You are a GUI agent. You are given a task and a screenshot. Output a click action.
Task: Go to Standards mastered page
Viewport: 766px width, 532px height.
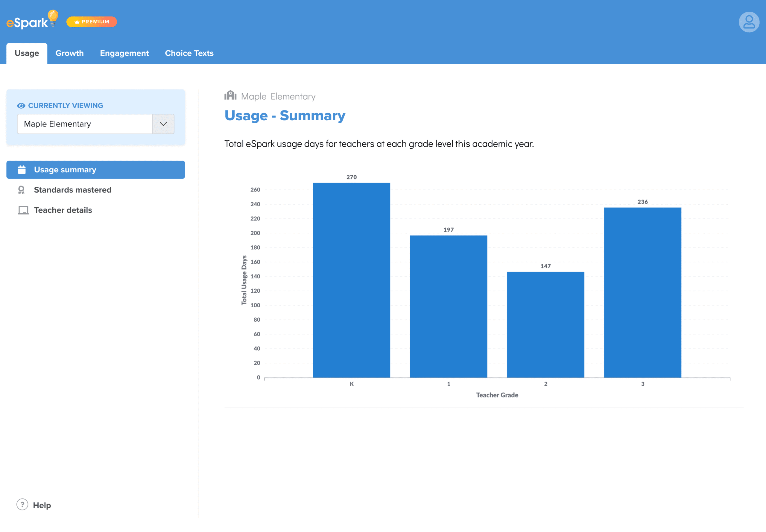(72, 190)
